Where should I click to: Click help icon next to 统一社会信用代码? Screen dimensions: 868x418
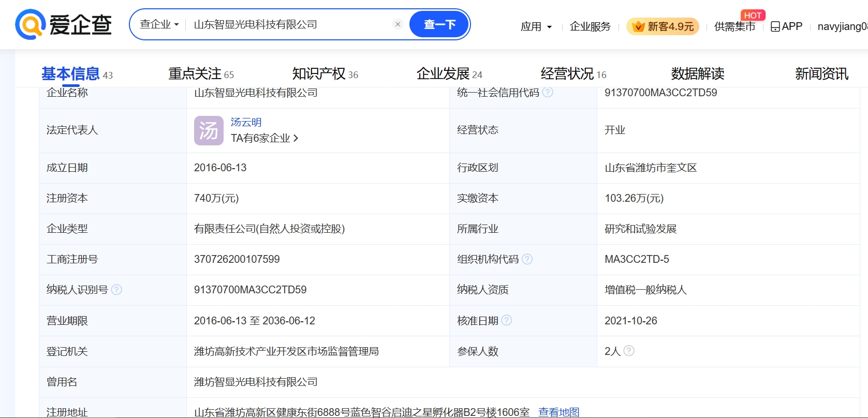tap(548, 92)
